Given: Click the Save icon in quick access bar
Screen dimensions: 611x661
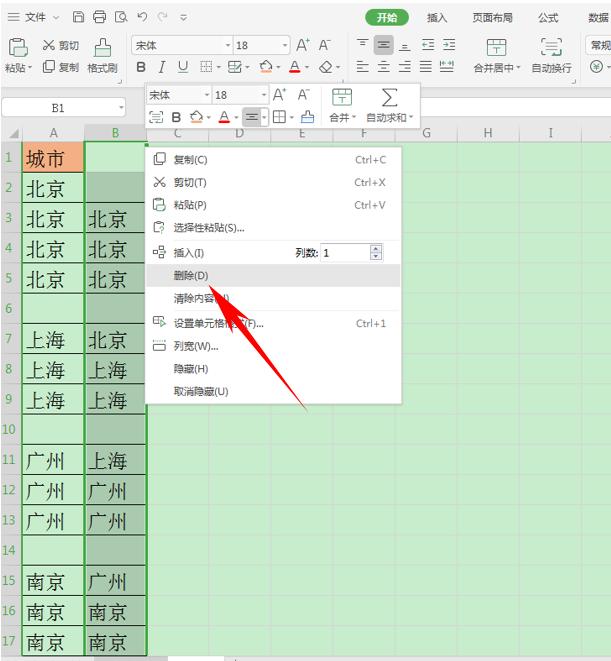Looking at the screenshot, I should click(78, 17).
